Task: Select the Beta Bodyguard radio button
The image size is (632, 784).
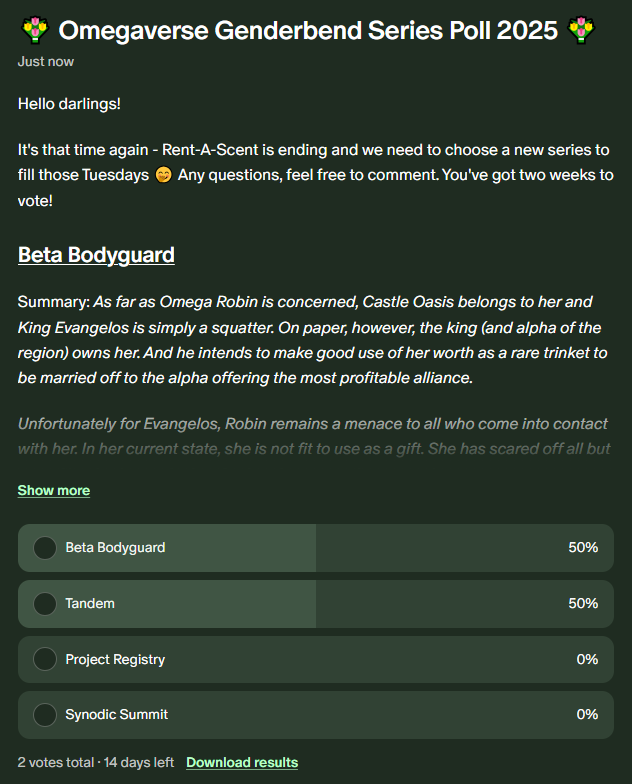Action: point(44,548)
